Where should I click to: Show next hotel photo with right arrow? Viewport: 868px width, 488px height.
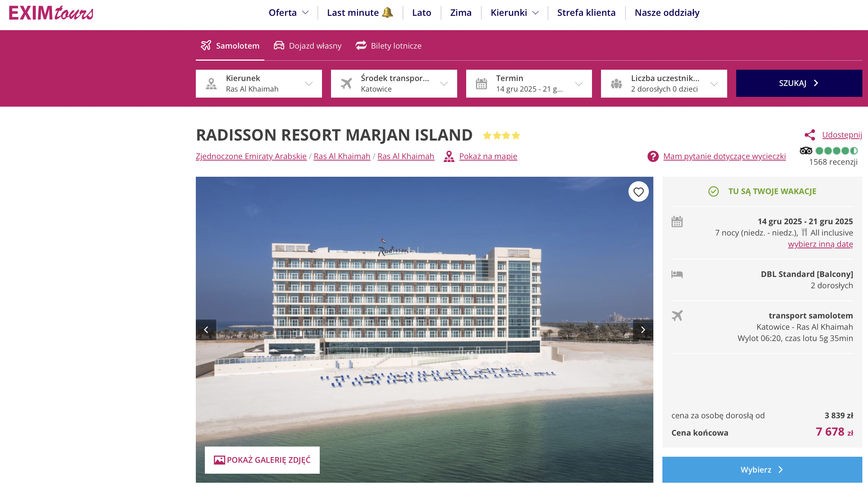[x=643, y=330]
